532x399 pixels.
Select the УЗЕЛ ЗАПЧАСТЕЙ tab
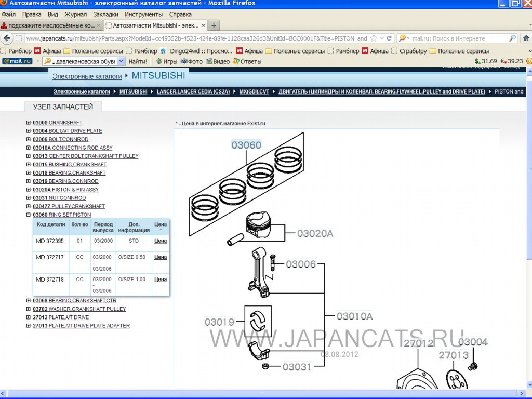coord(63,107)
